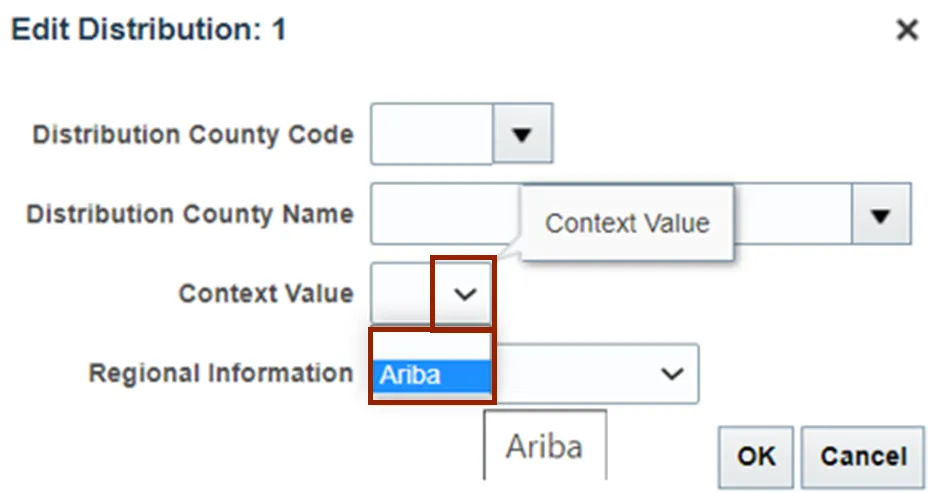The height and width of the screenshot is (493, 930).
Task: Click the empty Context Value select box
Action: [x=402, y=293]
